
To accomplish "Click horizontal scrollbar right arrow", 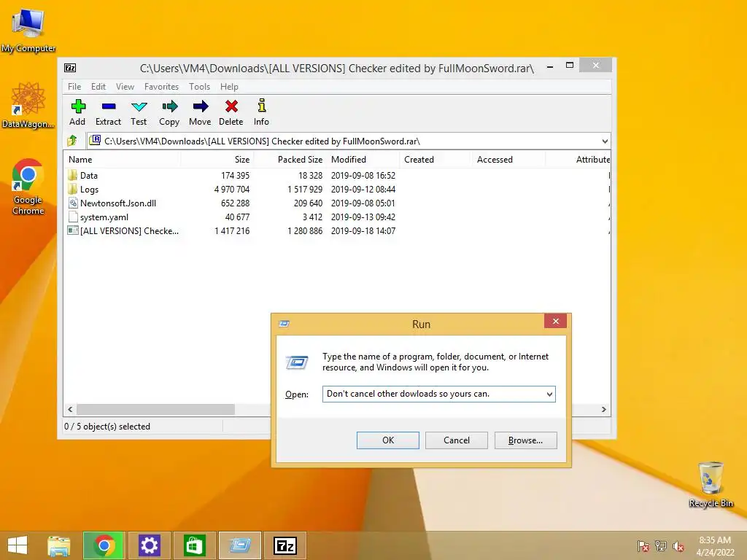I will pyautogui.click(x=603, y=410).
